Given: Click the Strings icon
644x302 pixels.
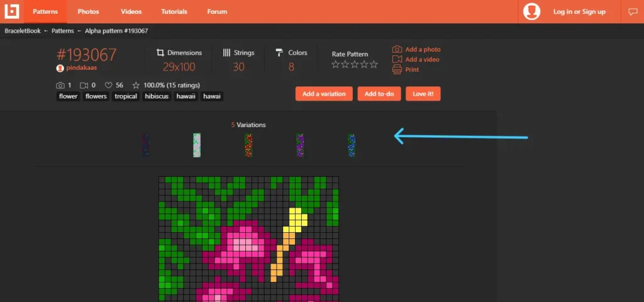Looking at the screenshot, I should coord(226,53).
